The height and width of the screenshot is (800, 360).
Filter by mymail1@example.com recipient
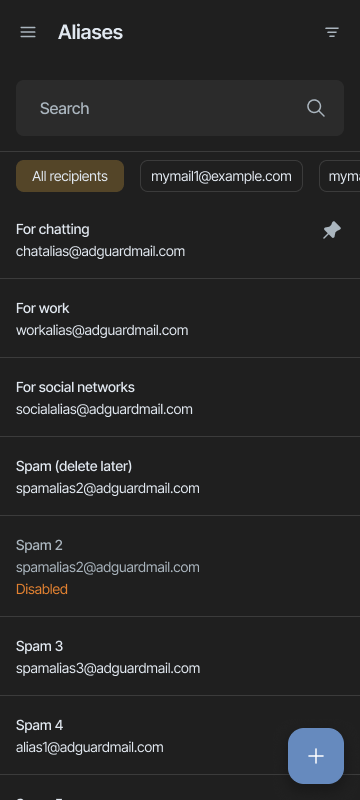[221, 176]
